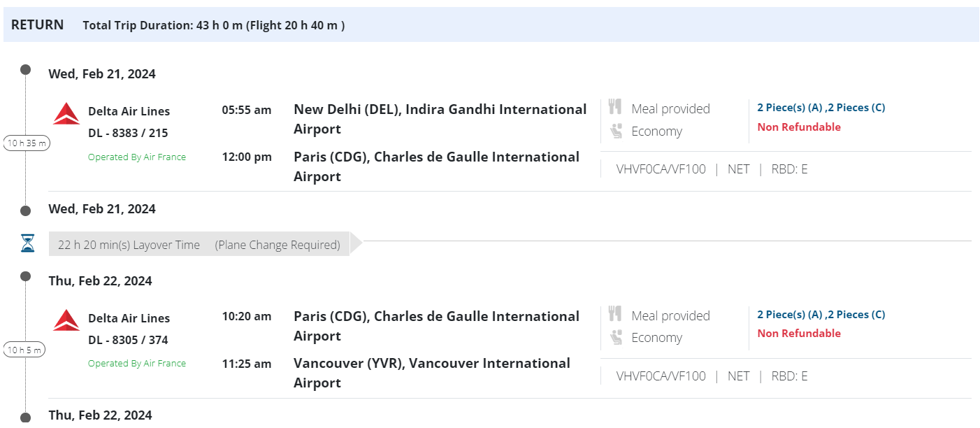Click the Thu, Feb 22 departure timeline dot

26,276
